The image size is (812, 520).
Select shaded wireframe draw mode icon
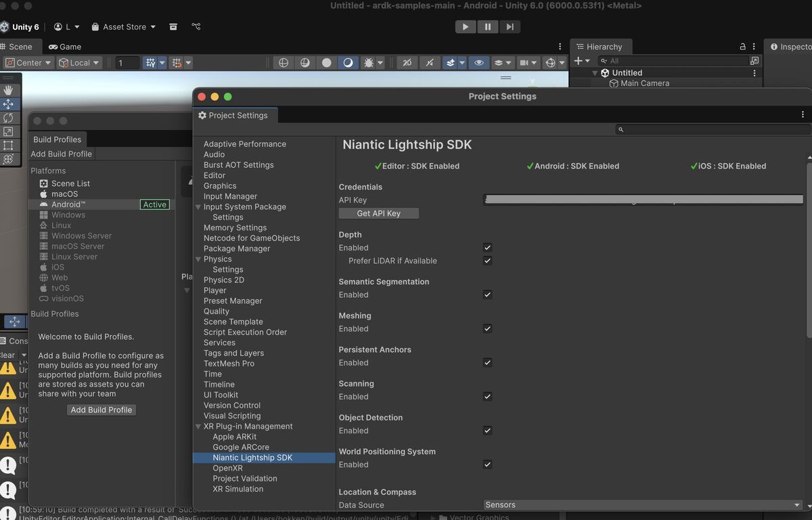305,62
